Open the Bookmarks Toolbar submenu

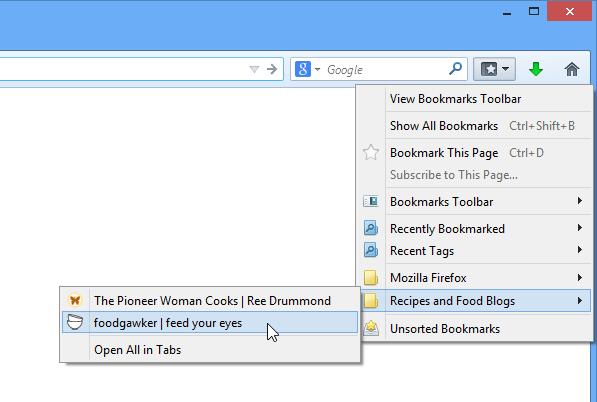coord(474,201)
